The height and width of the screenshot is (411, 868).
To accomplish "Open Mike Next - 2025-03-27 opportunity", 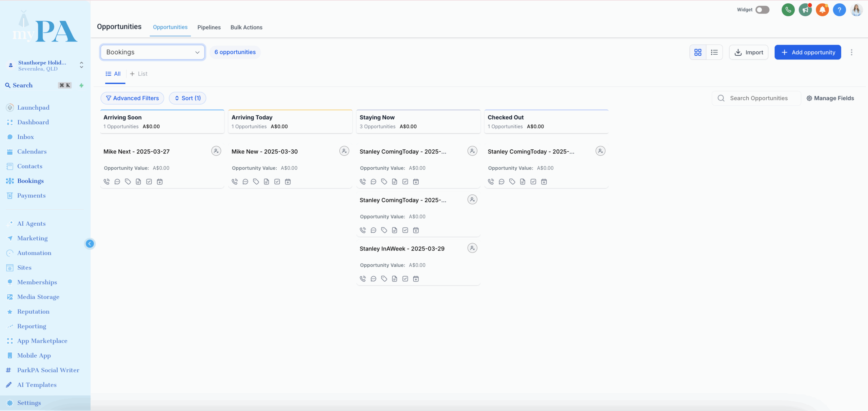I will coord(136,152).
